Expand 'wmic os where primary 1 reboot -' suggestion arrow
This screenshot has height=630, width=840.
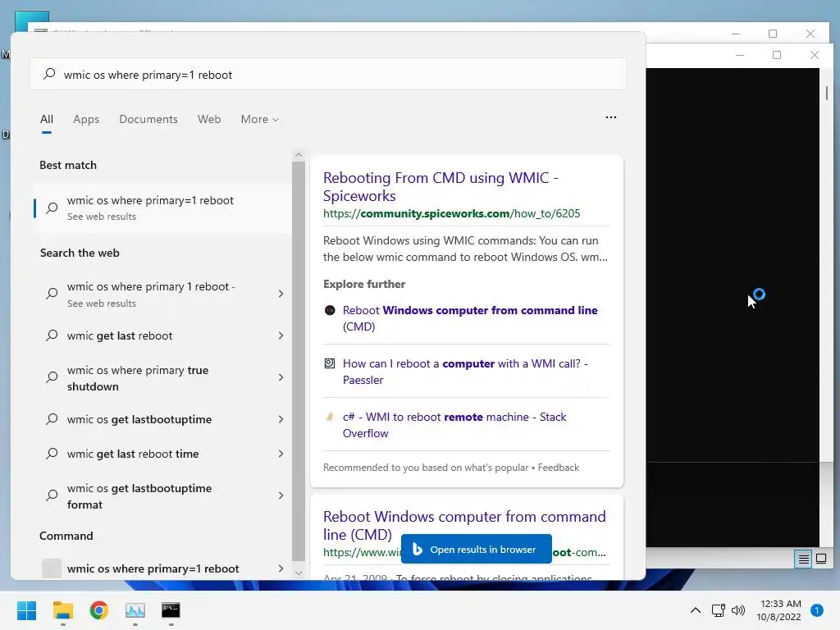click(281, 294)
